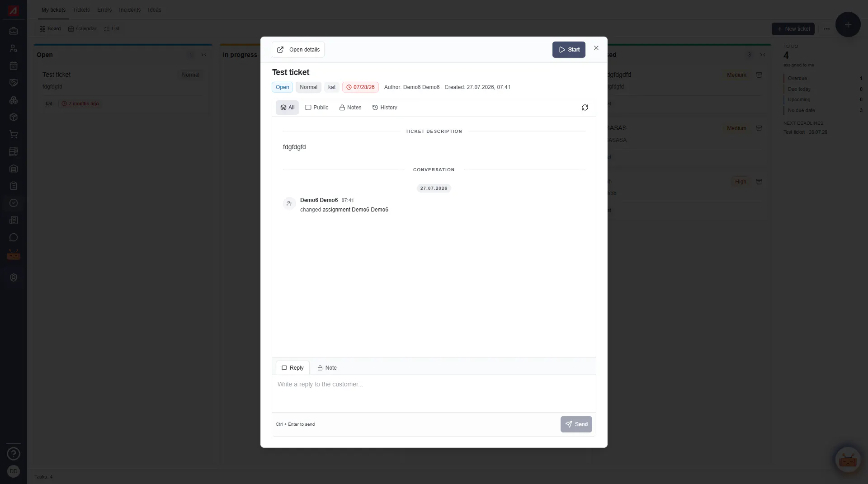Open the robot assistant chat widget
Image resolution: width=868 pixels, height=484 pixels.
(x=848, y=460)
